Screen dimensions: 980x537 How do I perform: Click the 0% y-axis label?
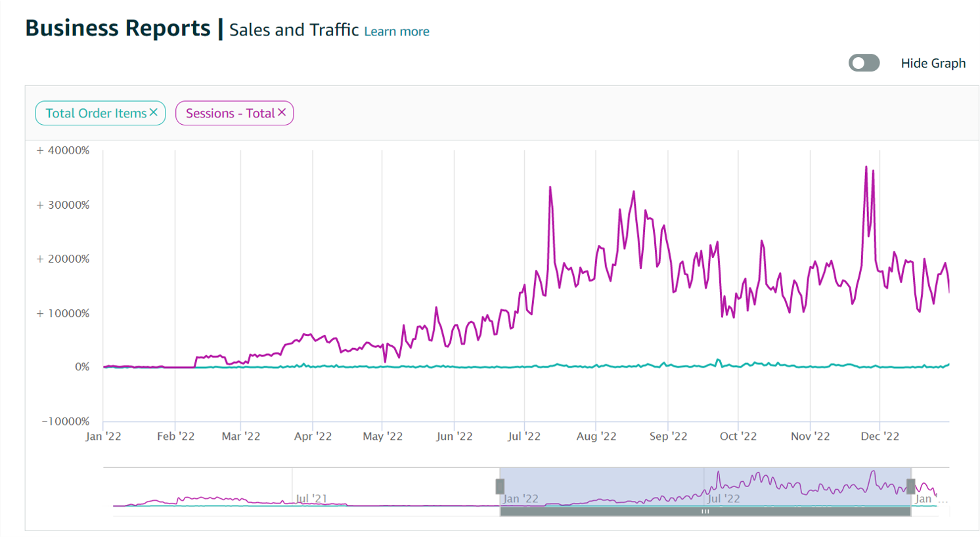pyautogui.click(x=81, y=367)
